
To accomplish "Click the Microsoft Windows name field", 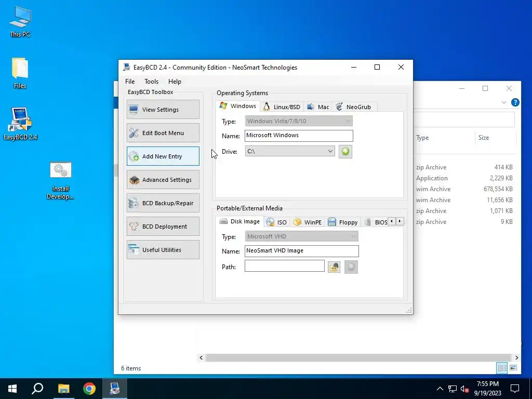I will pos(299,136).
